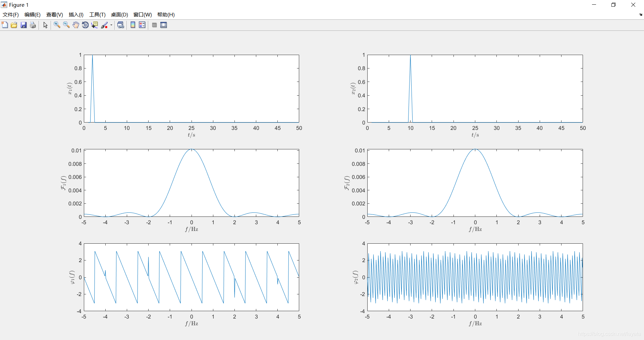Screen dimensions: 644x340
Task: Select the Brush data tool
Action: click(x=104, y=25)
